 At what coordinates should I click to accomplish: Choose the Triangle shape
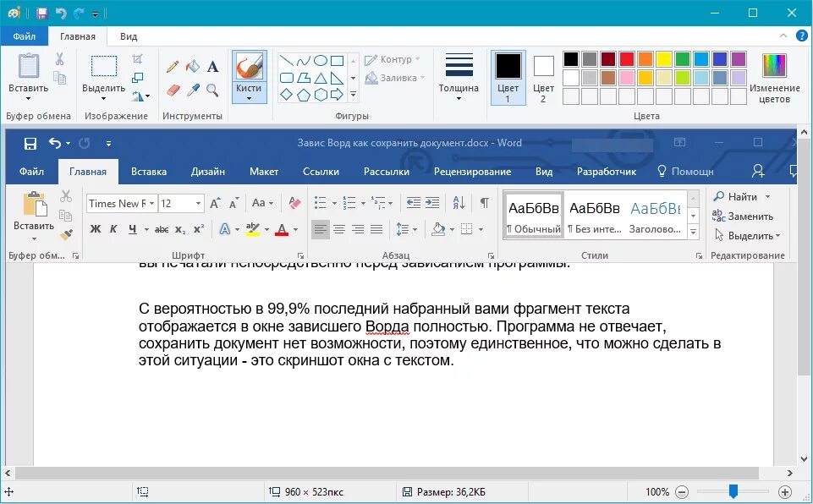tap(321, 78)
